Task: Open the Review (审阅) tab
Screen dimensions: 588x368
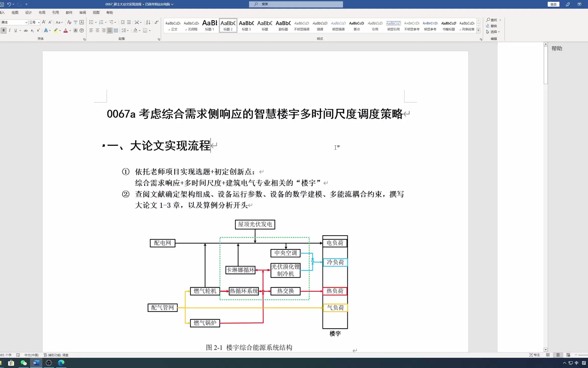Action: tap(83, 13)
